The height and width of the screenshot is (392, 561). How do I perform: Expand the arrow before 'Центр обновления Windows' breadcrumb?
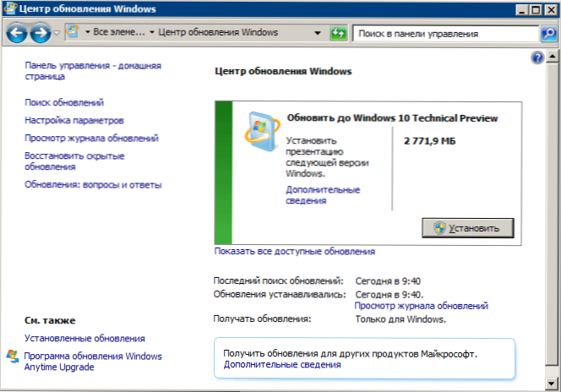(x=152, y=32)
